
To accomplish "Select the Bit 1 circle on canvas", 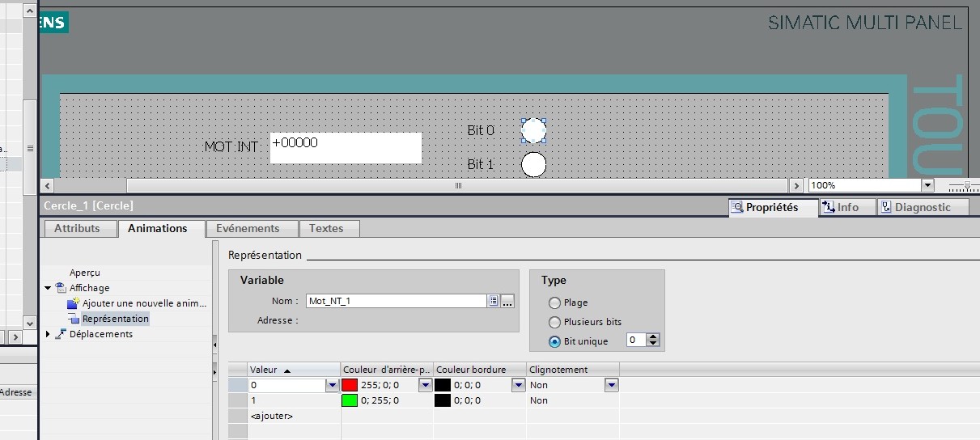I will tap(533, 164).
